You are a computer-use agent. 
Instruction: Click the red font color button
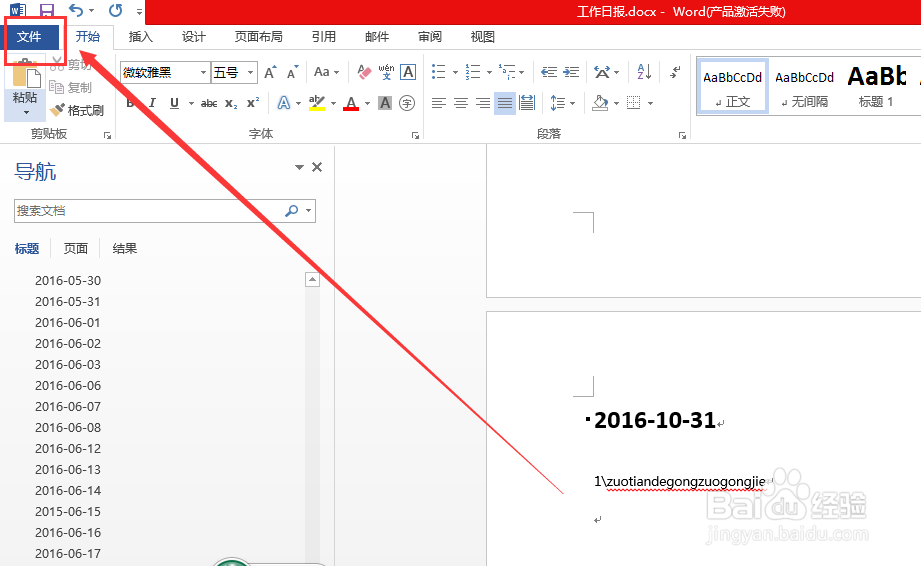pyautogui.click(x=351, y=103)
